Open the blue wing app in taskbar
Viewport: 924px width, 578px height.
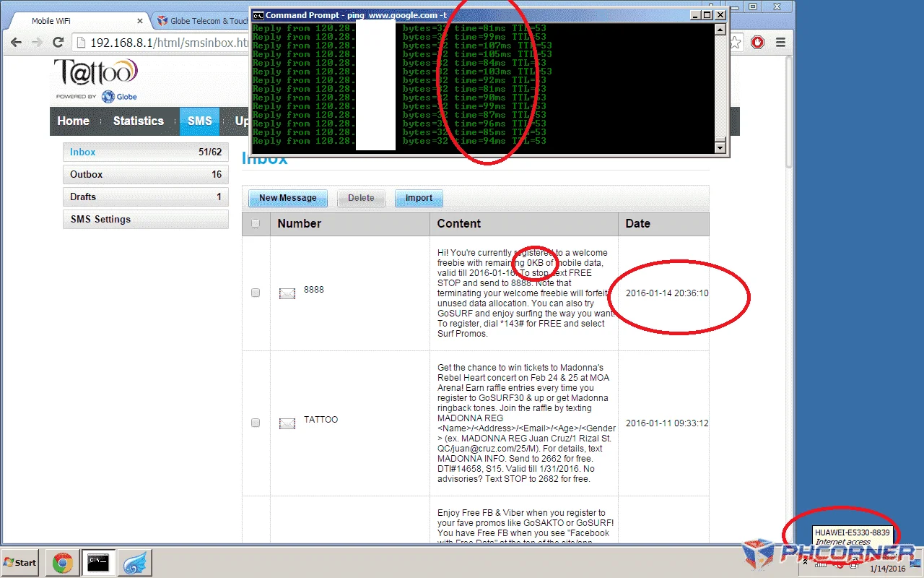[x=134, y=562]
